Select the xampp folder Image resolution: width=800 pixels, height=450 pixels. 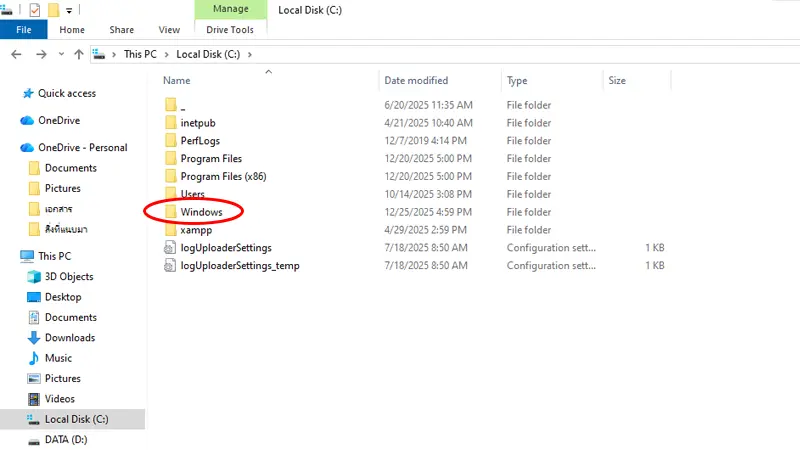tap(196, 230)
